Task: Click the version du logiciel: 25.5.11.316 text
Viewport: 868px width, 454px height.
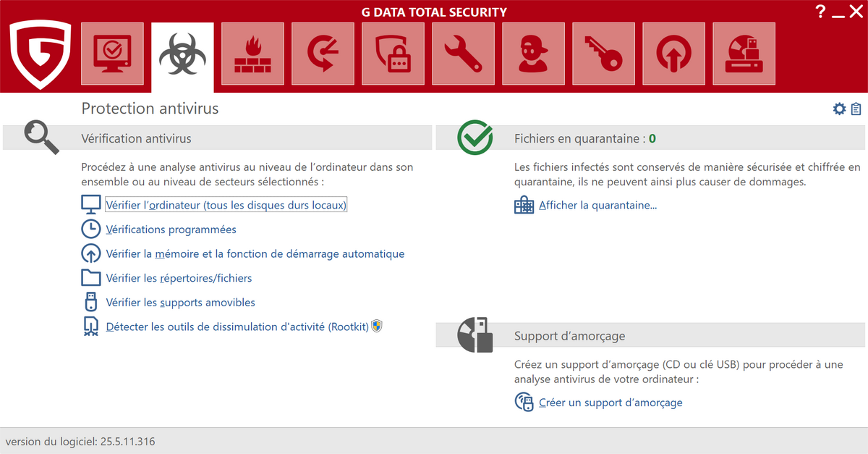Action: coord(80,441)
